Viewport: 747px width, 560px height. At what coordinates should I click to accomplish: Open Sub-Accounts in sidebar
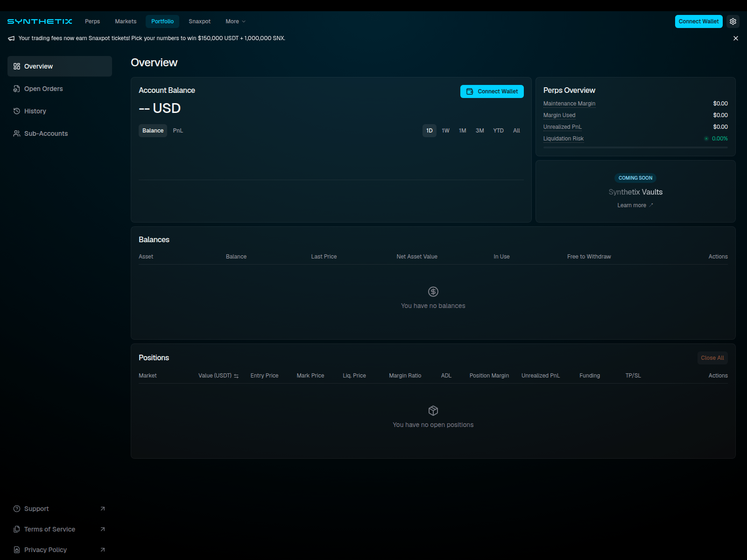60,133
